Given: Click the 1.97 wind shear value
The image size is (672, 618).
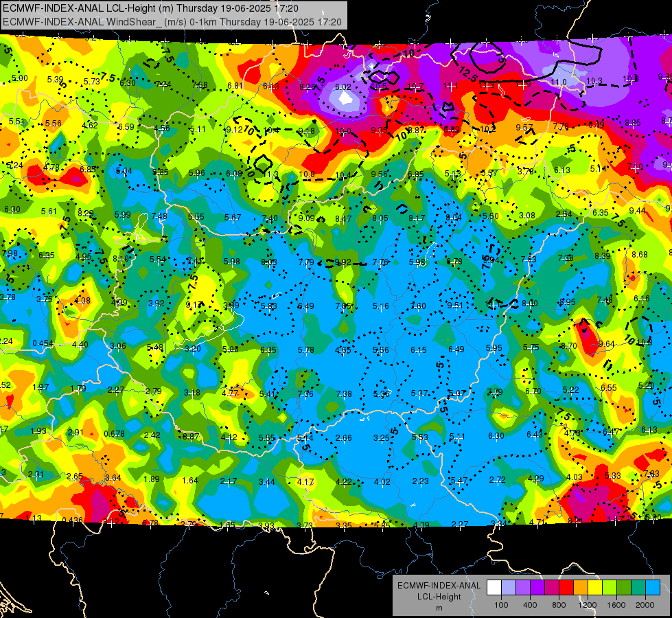Looking at the screenshot, I should click(x=40, y=387).
